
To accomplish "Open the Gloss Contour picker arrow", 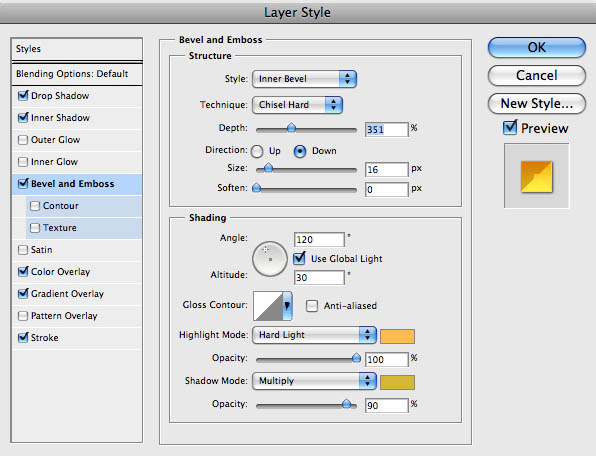I will 287,306.
